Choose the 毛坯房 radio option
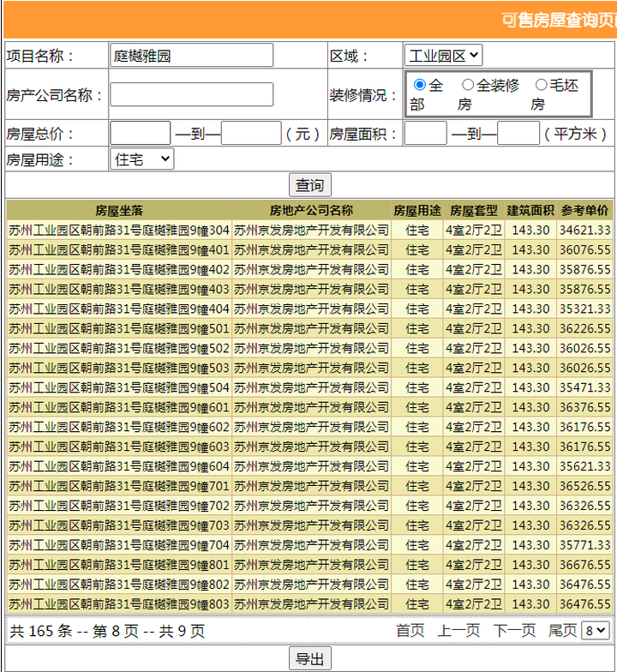The height and width of the screenshot is (672, 617). [x=542, y=85]
